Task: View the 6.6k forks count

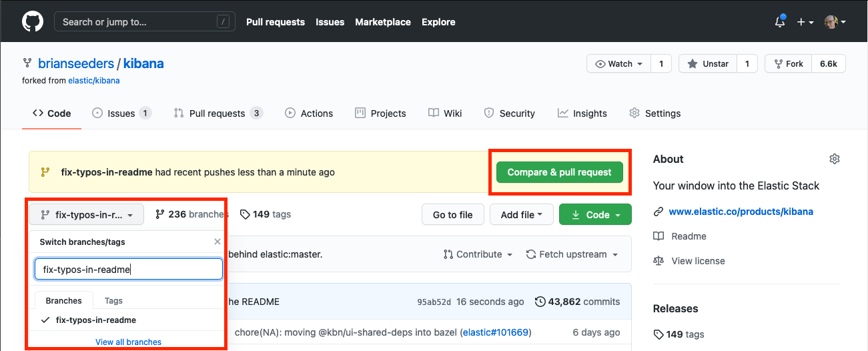Action: tap(829, 64)
